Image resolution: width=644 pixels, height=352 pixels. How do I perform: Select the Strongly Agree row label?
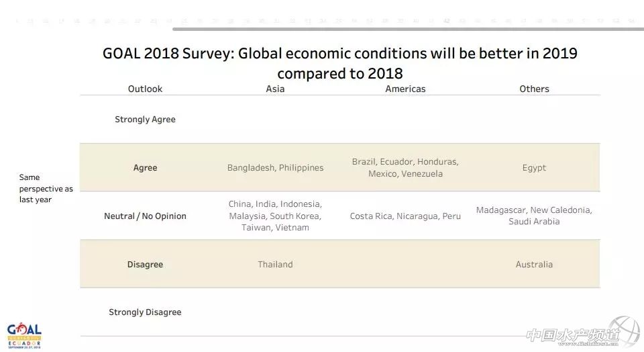pyautogui.click(x=145, y=120)
